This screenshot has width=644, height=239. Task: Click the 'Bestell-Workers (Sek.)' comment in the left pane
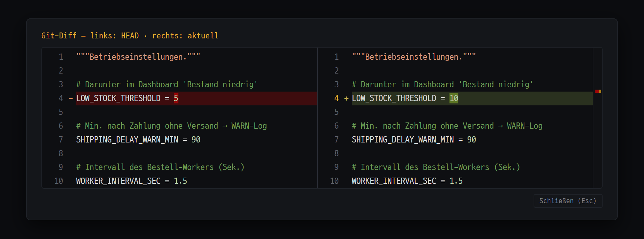(160, 167)
